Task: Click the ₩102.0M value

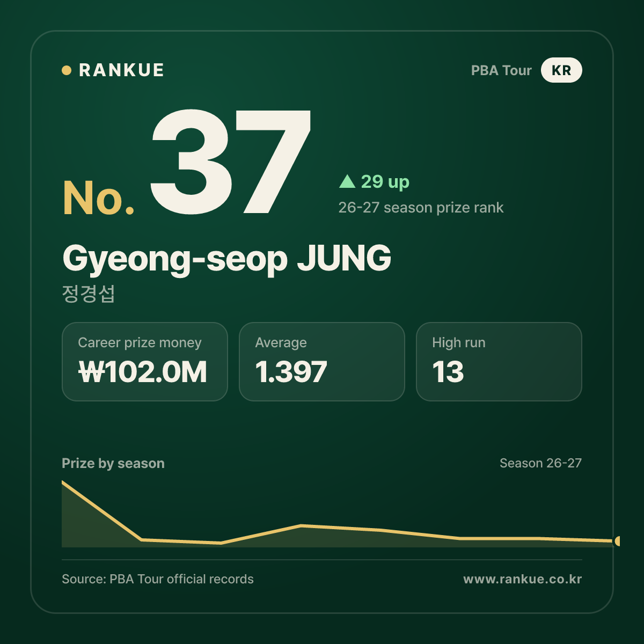Action: 143,372
